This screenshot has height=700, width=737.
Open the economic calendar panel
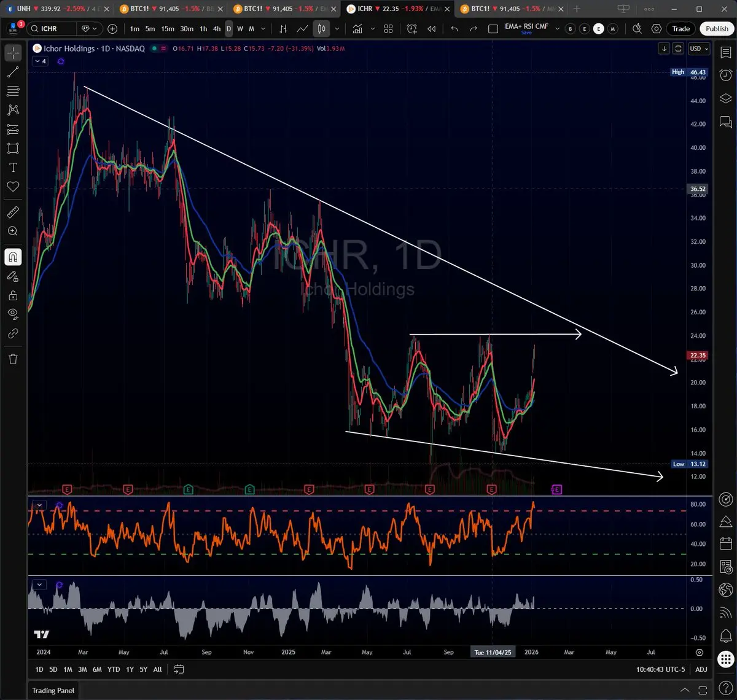coord(725,544)
